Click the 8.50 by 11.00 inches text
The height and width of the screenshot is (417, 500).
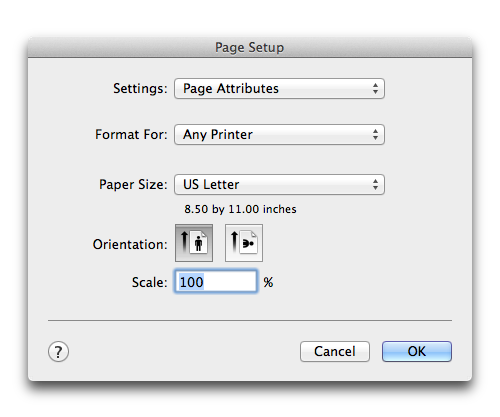click(x=240, y=209)
